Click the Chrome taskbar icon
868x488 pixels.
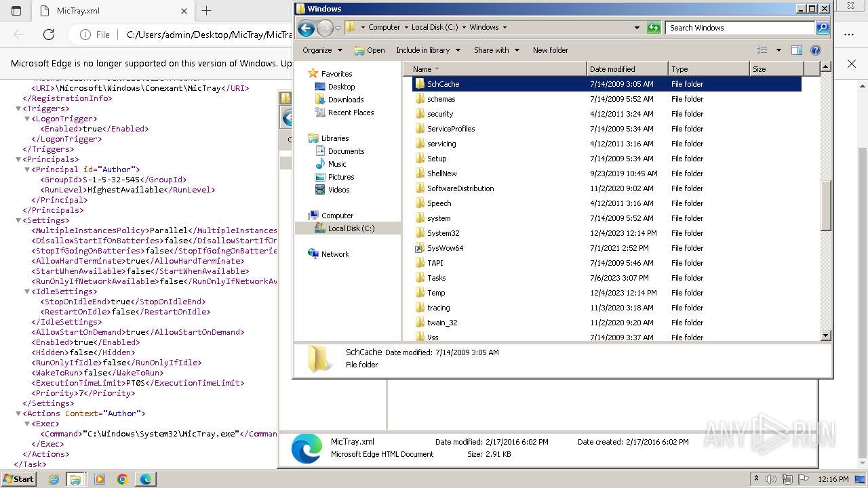(123, 479)
